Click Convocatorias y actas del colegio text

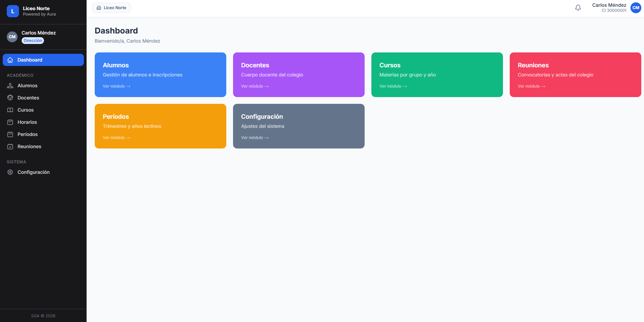tap(555, 75)
